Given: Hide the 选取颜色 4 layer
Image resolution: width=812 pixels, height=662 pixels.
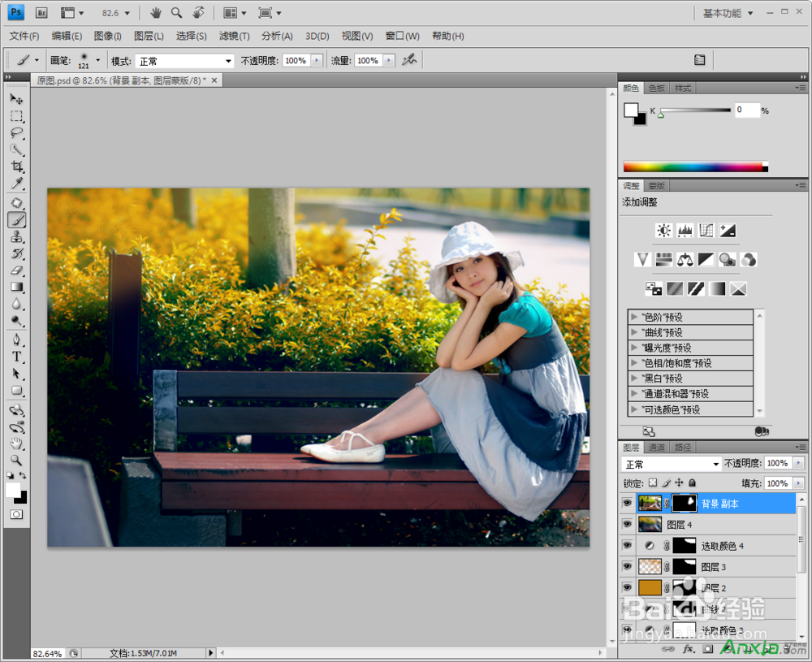Looking at the screenshot, I should click(x=627, y=546).
